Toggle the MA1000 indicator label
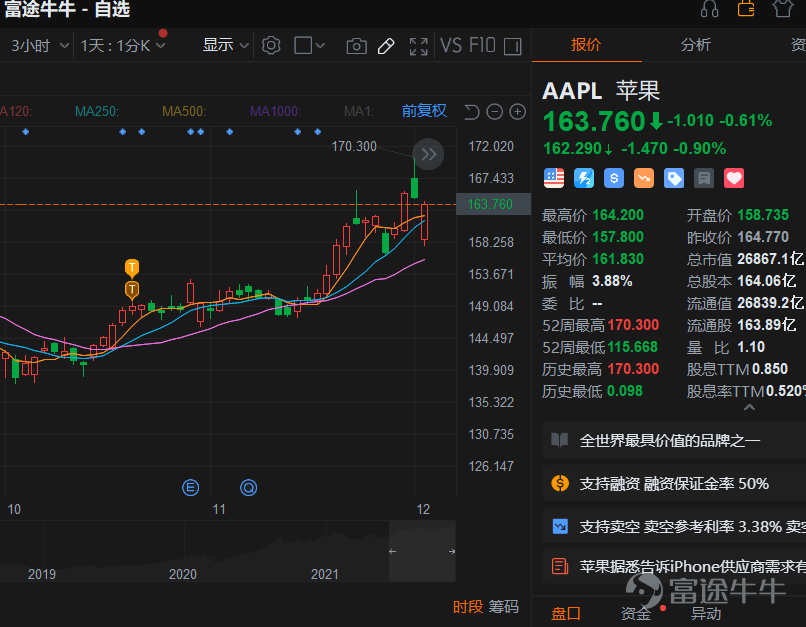 coord(275,111)
